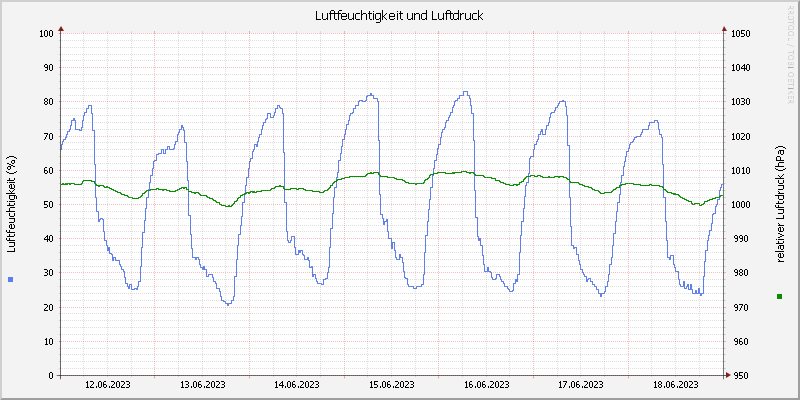Click the 1050 value on pressure axis
This screenshot has height=400, width=800.
(x=740, y=34)
